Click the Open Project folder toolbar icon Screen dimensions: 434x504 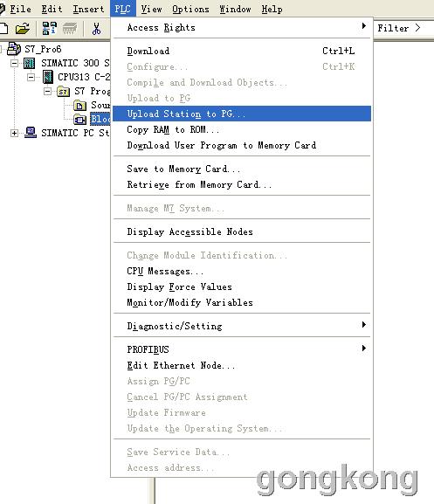pos(23,29)
